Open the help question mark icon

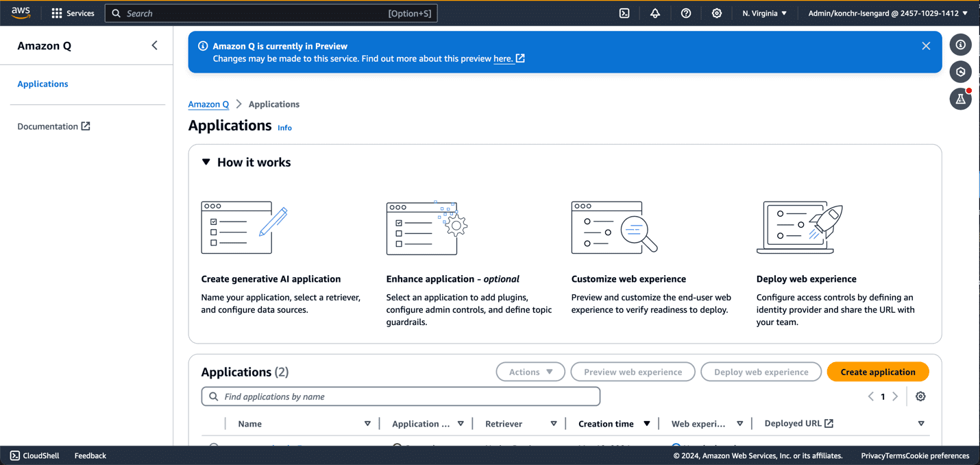tap(686, 13)
